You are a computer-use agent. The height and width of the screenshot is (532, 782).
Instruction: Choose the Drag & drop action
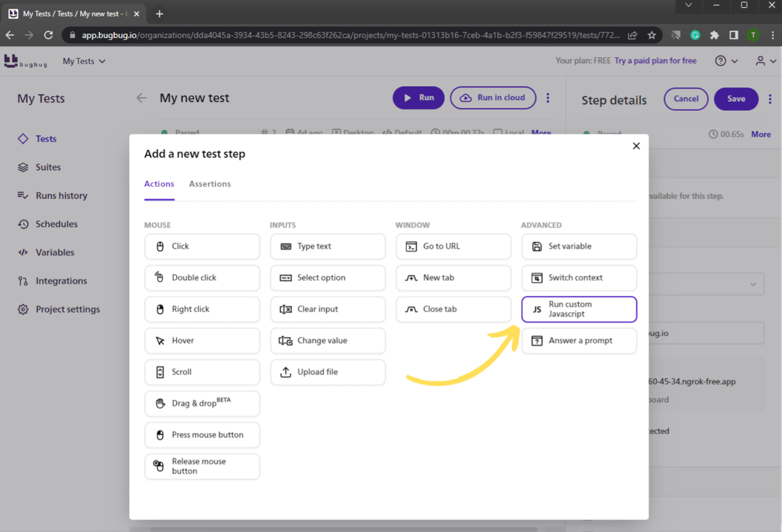[202, 403]
